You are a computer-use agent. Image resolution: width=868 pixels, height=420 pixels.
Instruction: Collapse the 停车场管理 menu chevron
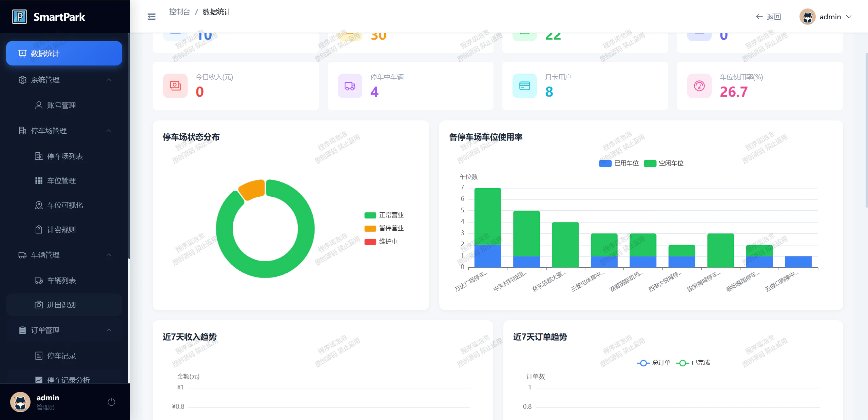pyautogui.click(x=109, y=131)
